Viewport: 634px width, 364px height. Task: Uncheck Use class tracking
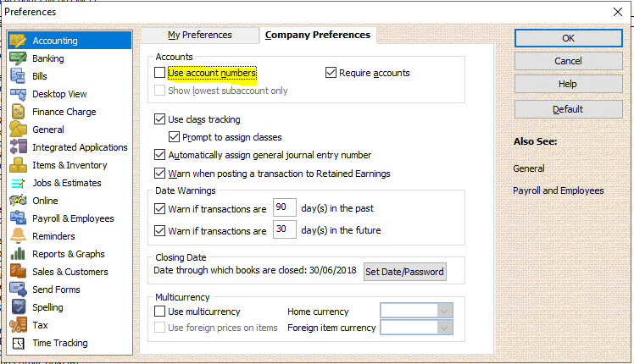[x=159, y=119]
